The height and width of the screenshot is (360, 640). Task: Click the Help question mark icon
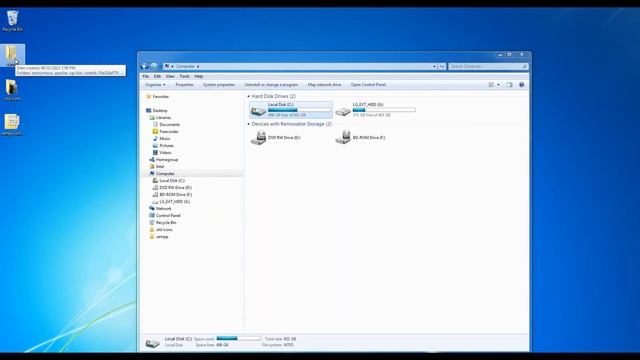click(x=521, y=85)
